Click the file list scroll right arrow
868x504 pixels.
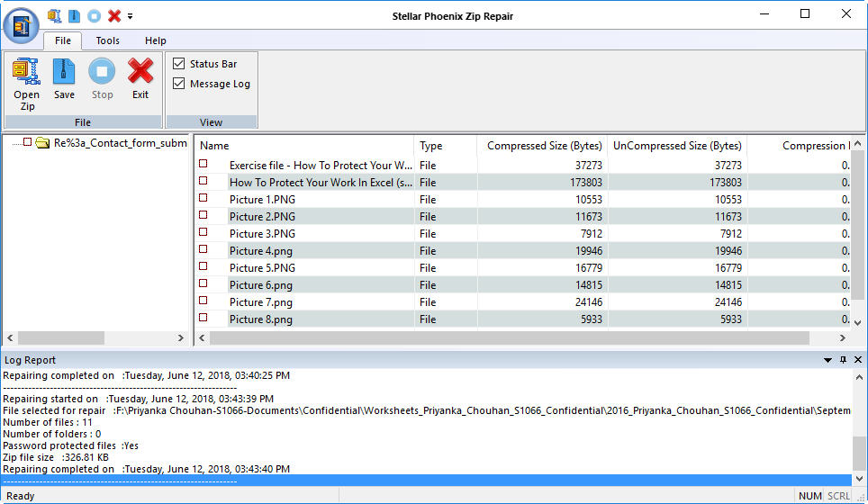(x=843, y=337)
